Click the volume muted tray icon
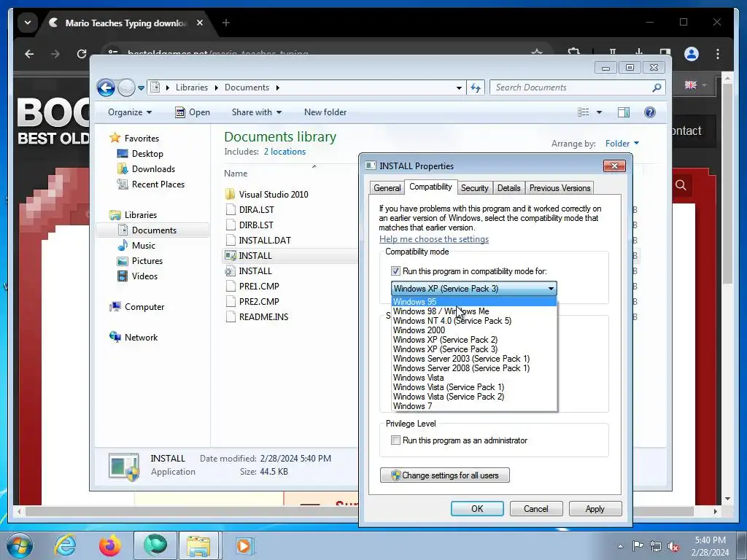 (x=673, y=546)
